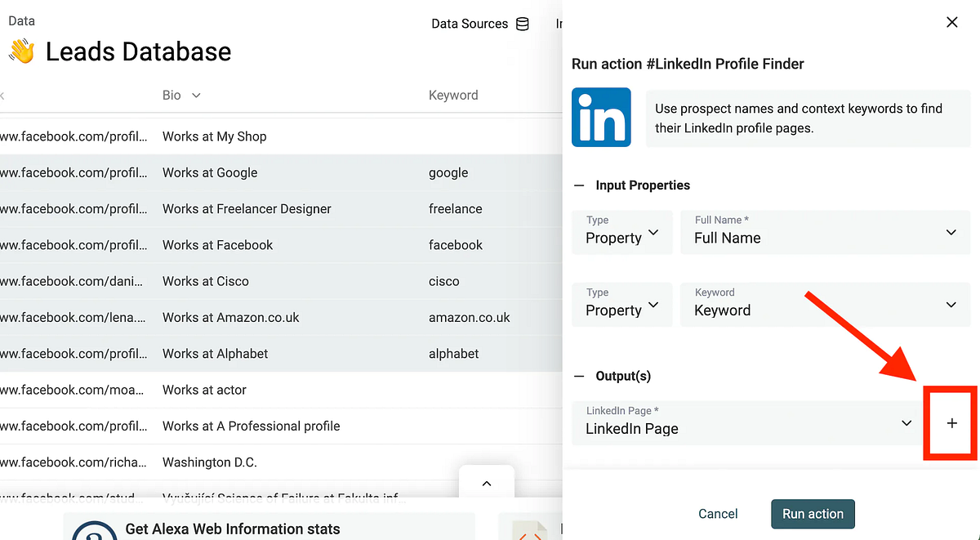The image size is (980, 540).
Task: Click the Run action button
Action: (813, 514)
